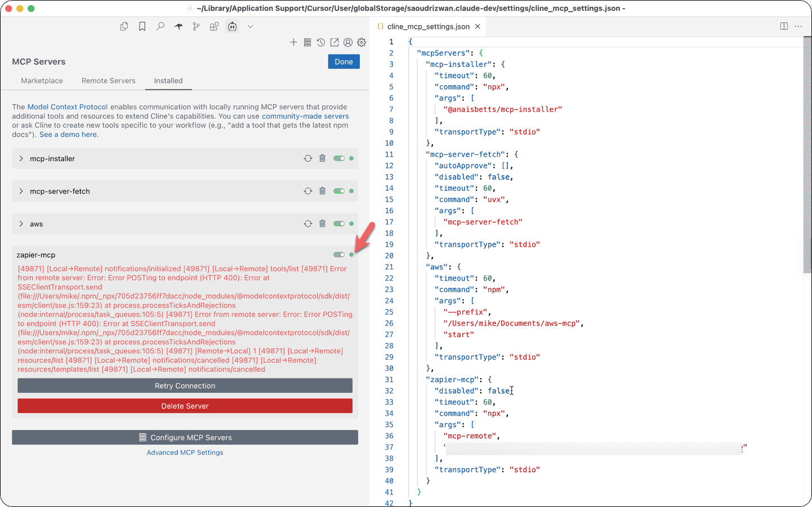Delete mcp-server-fetch via trash icon
Screen dimensions: 812x507
pos(323,191)
